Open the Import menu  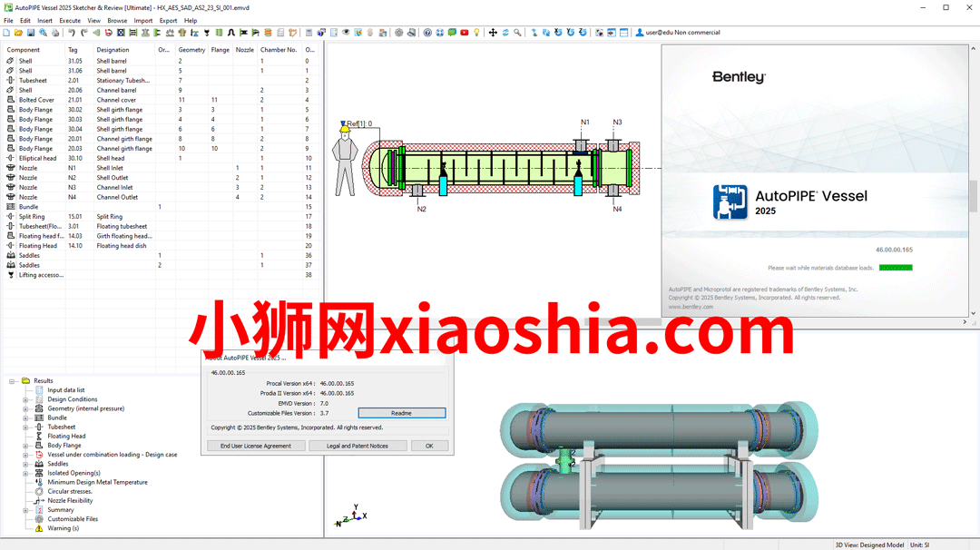pyautogui.click(x=143, y=21)
